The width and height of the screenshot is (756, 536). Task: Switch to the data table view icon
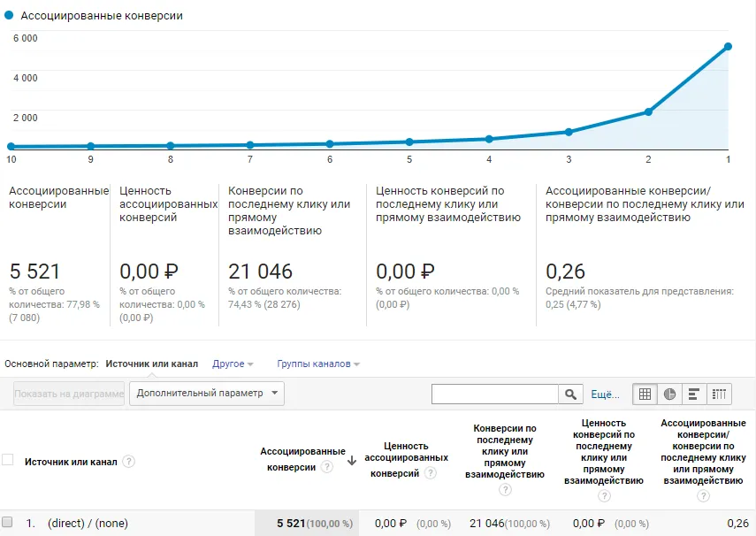pyautogui.click(x=645, y=394)
